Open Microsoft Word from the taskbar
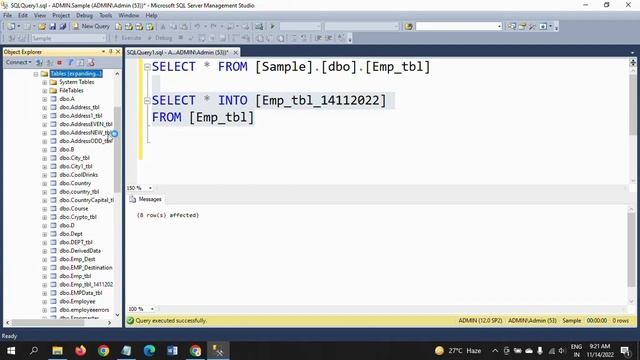The height and width of the screenshot is (360, 640). tap(172, 351)
